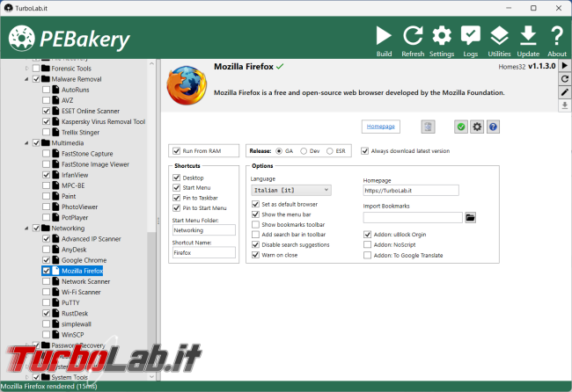Toggle Pin to Taskbar checkbox
This screenshot has height=392, width=572.
pos(177,198)
